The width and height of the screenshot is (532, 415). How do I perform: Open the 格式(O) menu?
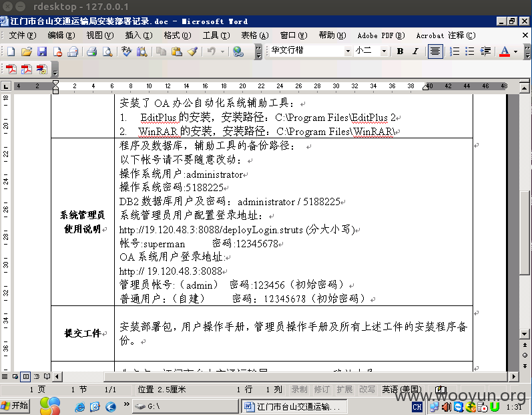[177, 35]
